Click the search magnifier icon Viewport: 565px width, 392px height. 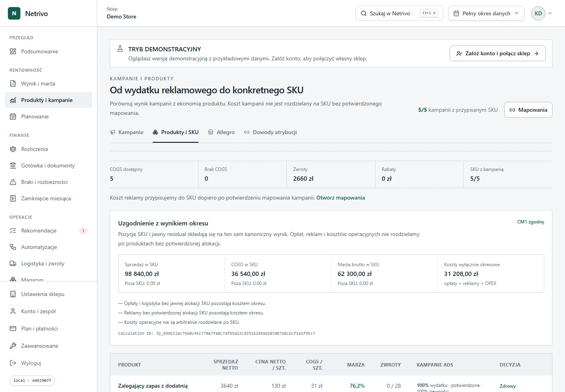[364, 13]
